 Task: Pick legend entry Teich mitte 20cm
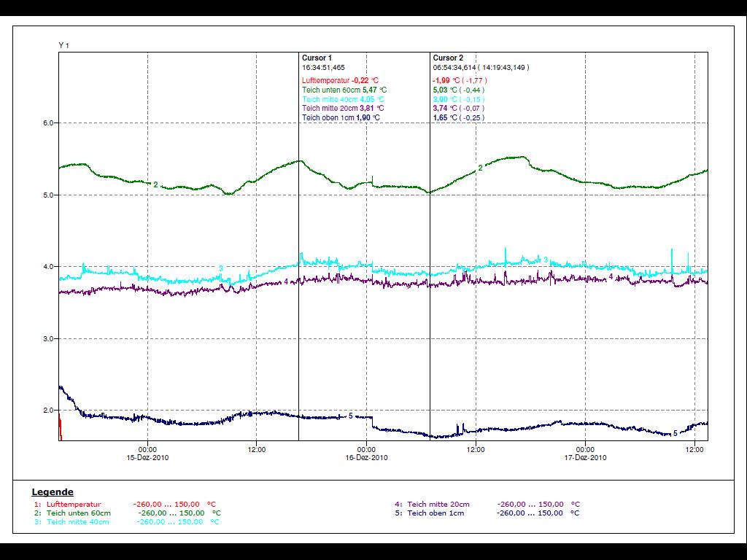[438, 504]
